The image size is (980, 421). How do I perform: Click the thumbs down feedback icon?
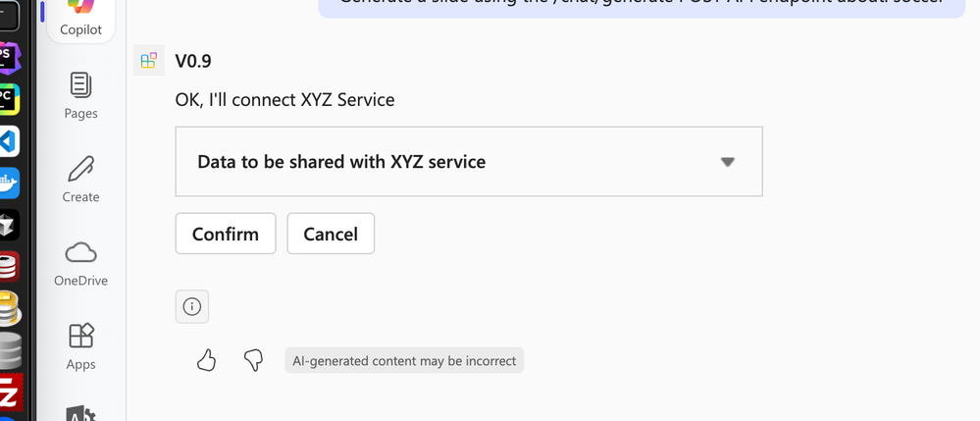click(253, 361)
